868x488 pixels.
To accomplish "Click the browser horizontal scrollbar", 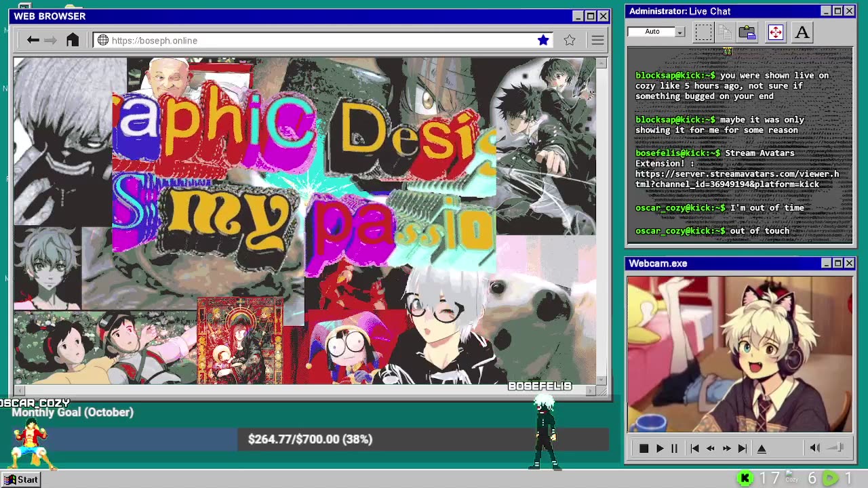I will coord(304,390).
